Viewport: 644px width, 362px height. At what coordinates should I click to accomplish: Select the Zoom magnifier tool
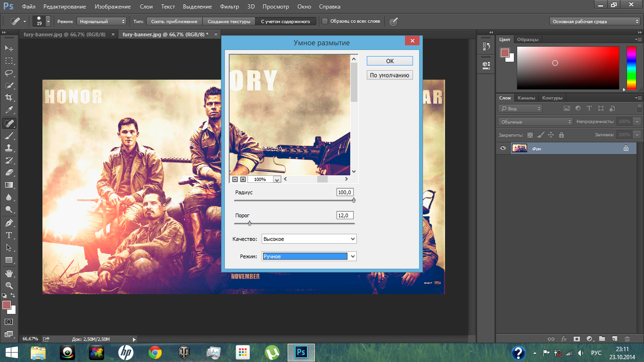[x=9, y=285]
